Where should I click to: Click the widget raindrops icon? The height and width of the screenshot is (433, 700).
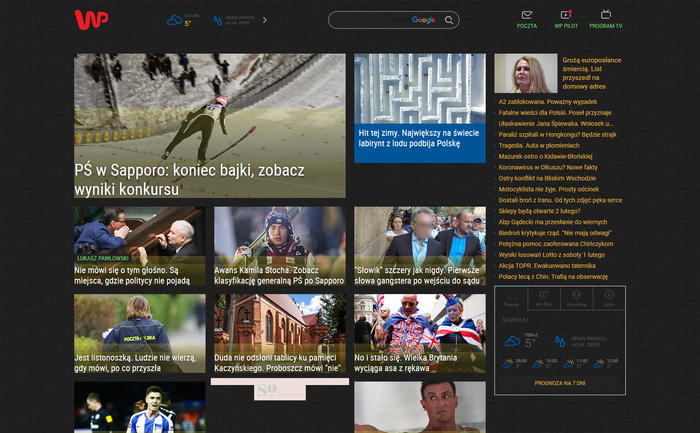coord(560,341)
